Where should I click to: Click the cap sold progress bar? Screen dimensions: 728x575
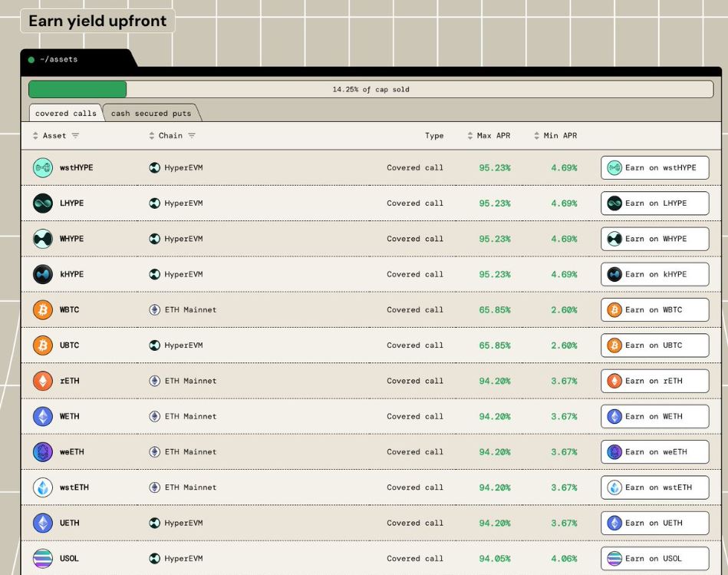[371, 89]
